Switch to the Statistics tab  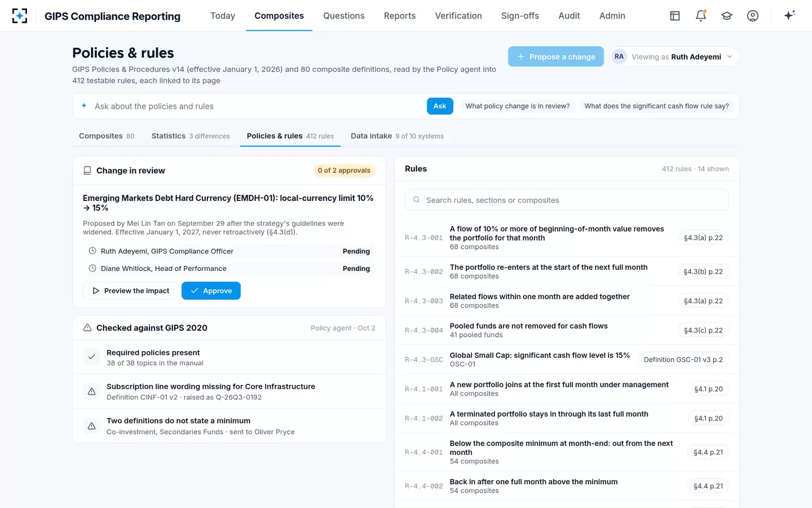pyautogui.click(x=191, y=136)
